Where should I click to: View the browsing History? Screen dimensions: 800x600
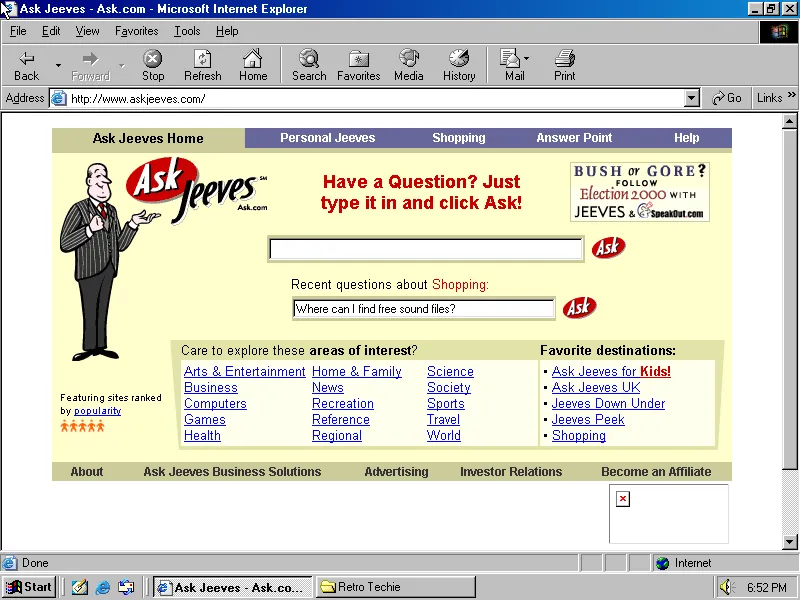click(459, 65)
